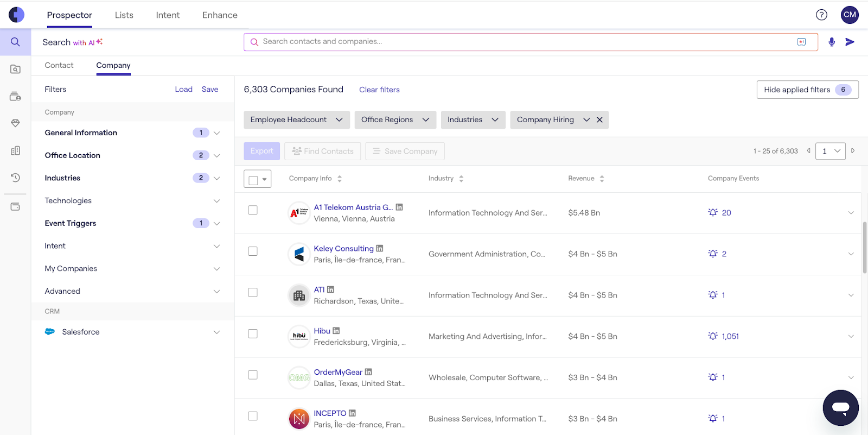Switch to the Contact tab
The image size is (868, 435).
coord(59,65)
